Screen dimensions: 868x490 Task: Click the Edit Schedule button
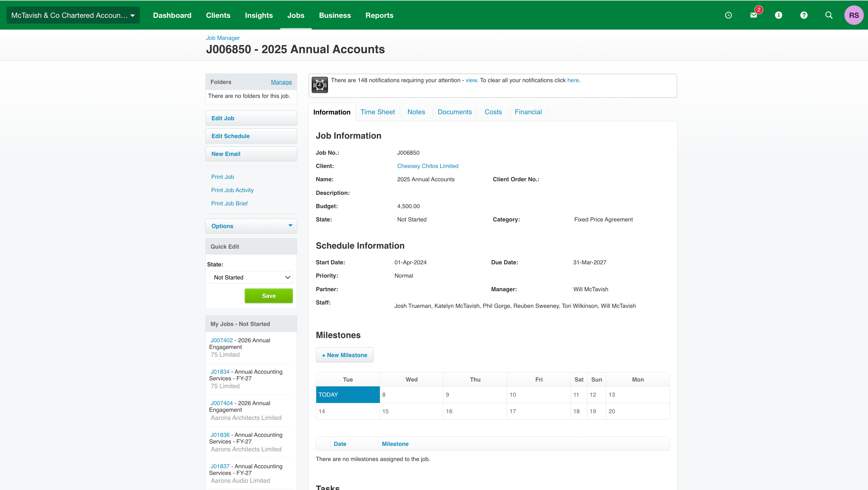click(x=251, y=136)
